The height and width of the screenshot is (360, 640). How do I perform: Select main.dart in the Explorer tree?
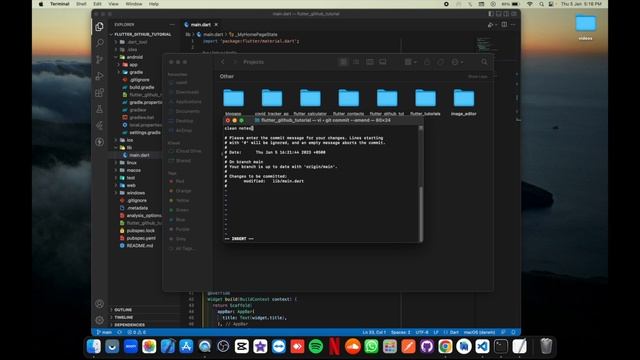(x=139, y=155)
